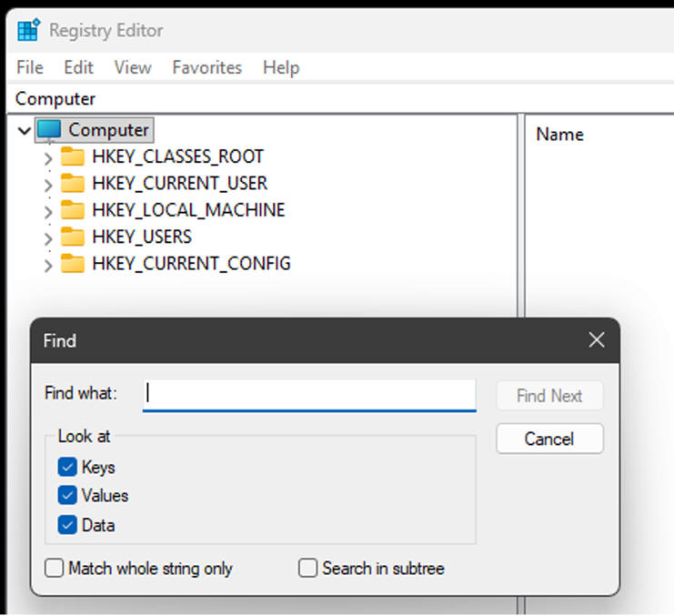
Task: Click the HKEY_CLASSES_ROOT folder icon
Action: tap(72, 157)
